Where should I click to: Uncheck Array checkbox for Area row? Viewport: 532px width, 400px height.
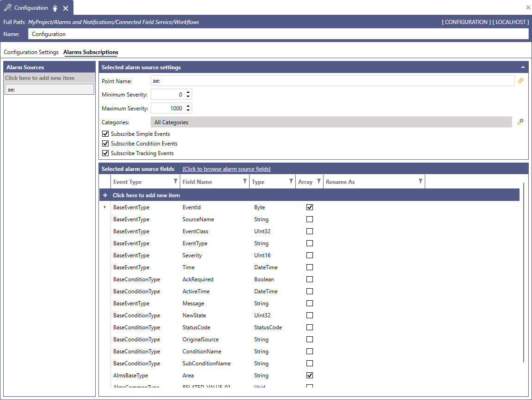point(309,375)
